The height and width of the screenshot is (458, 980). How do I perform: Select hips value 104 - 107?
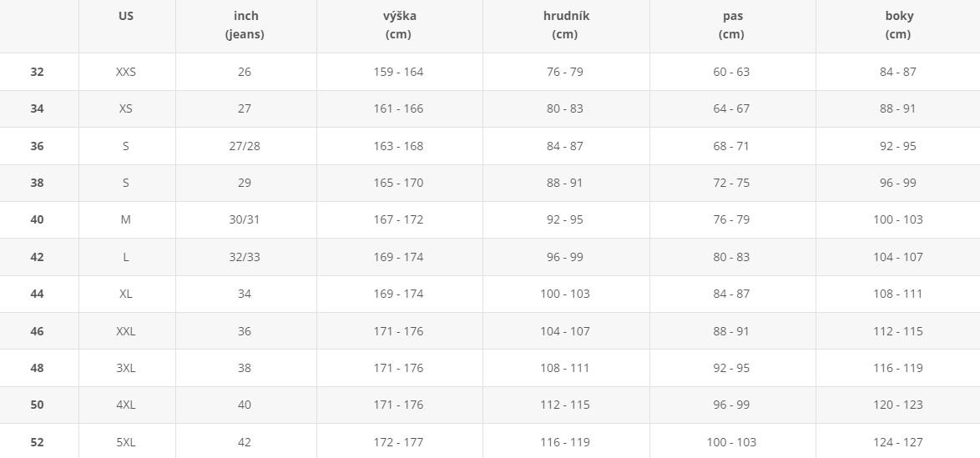(x=898, y=257)
